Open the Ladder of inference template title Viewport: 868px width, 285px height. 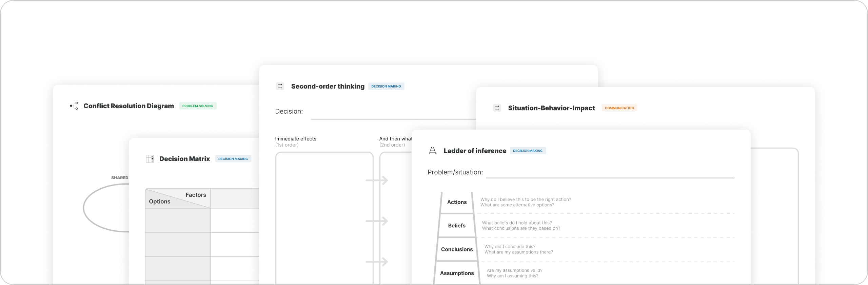tap(475, 151)
